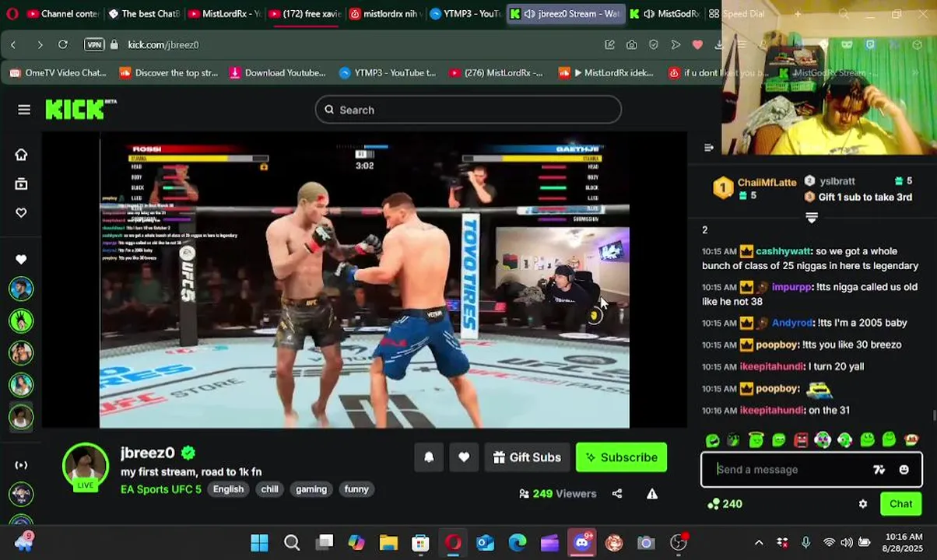
Task: Switch to the MistGodRx tab
Action: click(x=665, y=14)
